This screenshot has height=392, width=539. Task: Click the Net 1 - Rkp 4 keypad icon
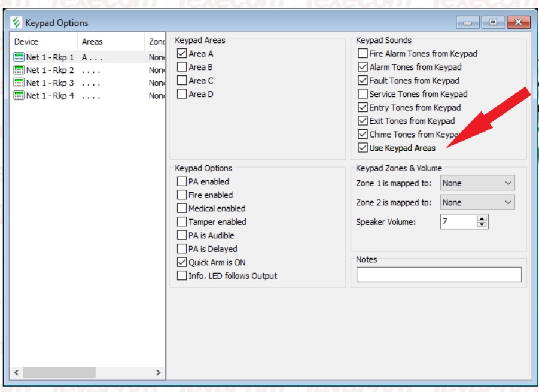[x=19, y=95]
